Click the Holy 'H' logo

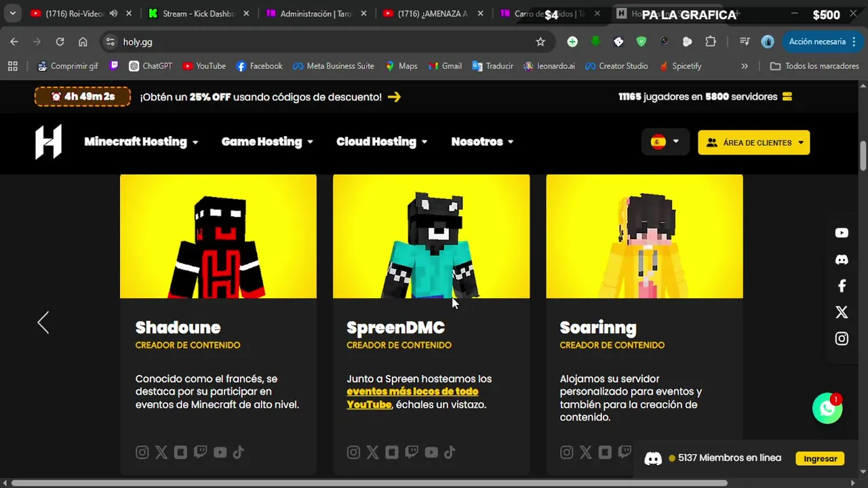pyautogui.click(x=49, y=142)
